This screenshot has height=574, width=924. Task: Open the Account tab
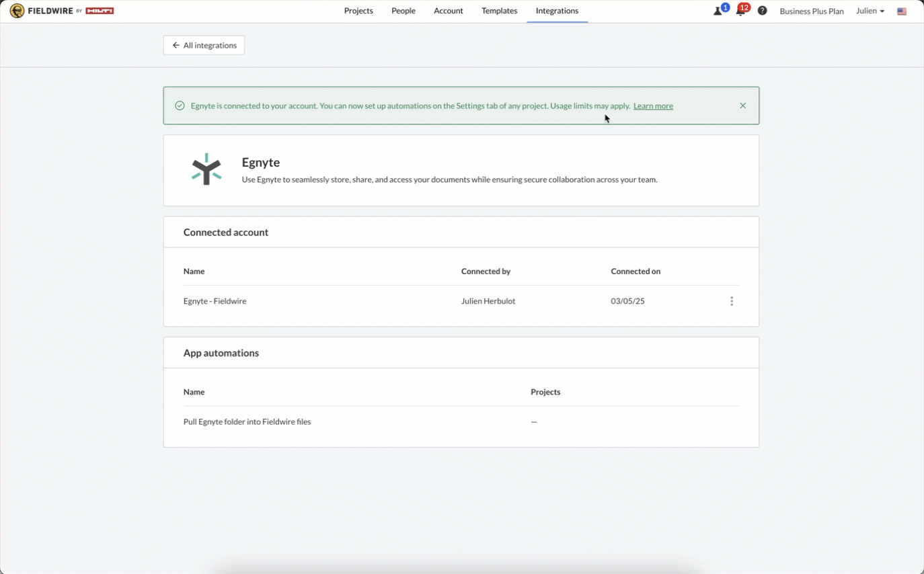click(449, 11)
